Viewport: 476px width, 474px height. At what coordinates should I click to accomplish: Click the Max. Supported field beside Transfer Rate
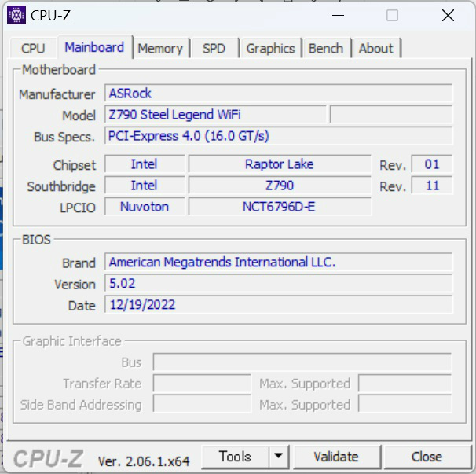405,384
